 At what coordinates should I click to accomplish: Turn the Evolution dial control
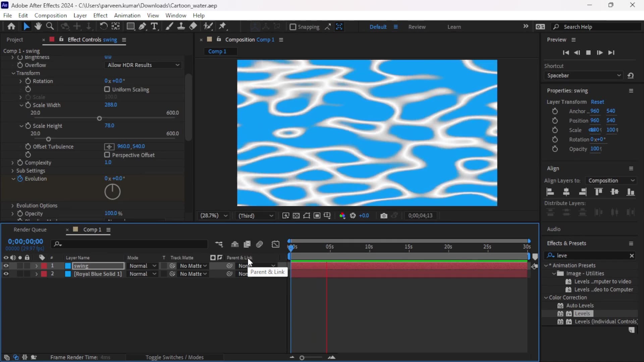(x=112, y=192)
